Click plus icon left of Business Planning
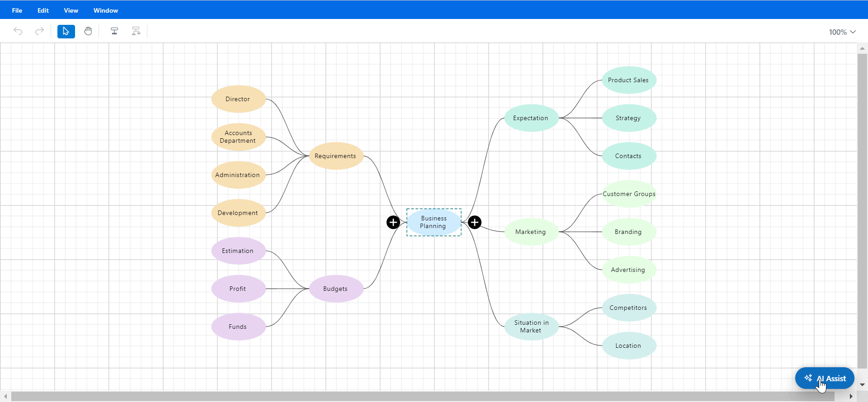 pos(393,222)
